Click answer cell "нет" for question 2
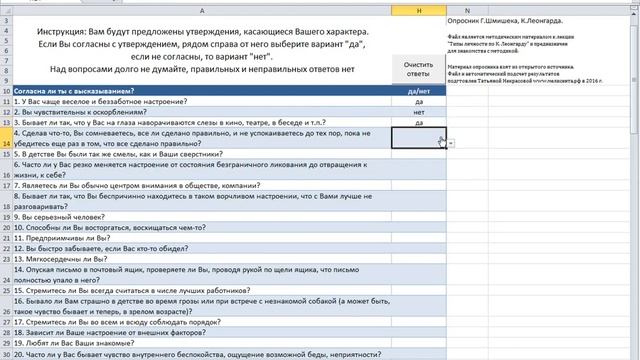The image size is (640, 360). (x=419, y=112)
